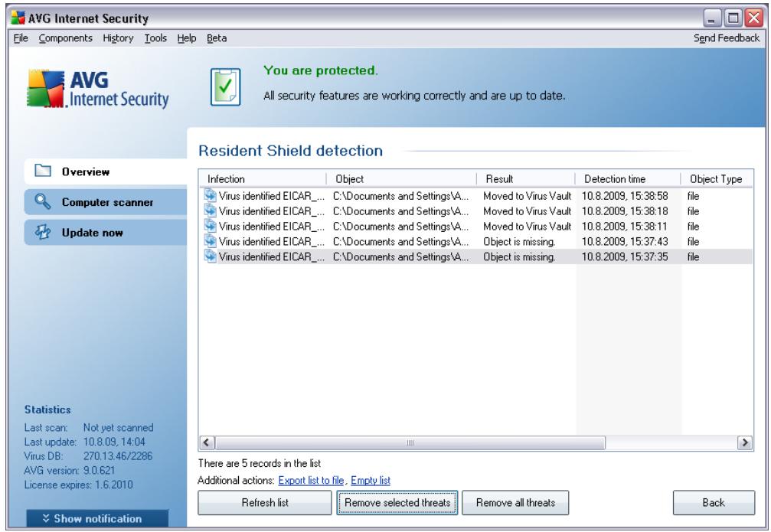Image resolution: width=771 pixels, height=532 pixels.
Task: Sort by Infection column header
Action: click(x=263, y=179)
